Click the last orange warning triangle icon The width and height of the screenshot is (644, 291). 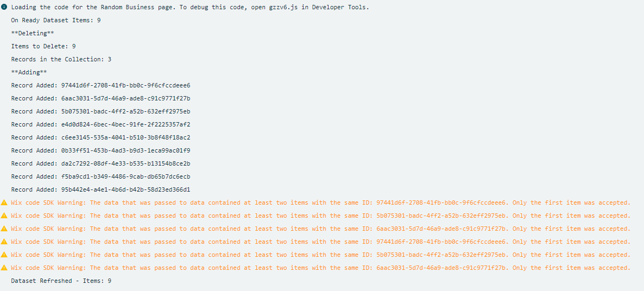[x=4, y=268]
